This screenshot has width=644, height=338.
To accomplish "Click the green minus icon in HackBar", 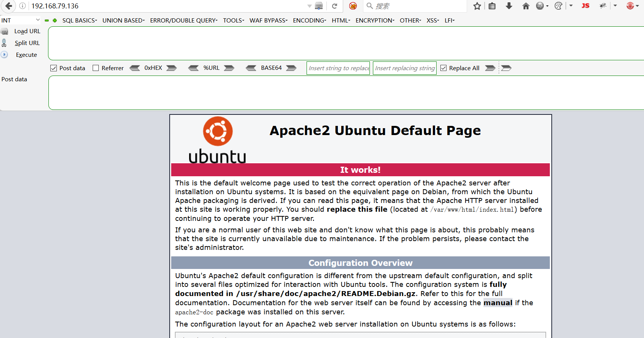I will 47,21.
